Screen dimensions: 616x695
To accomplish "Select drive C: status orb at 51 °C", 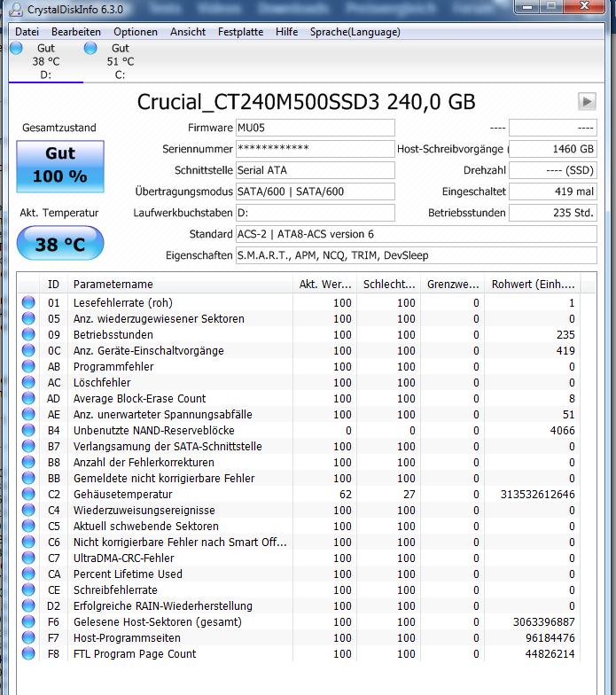I will click(90, 48).
